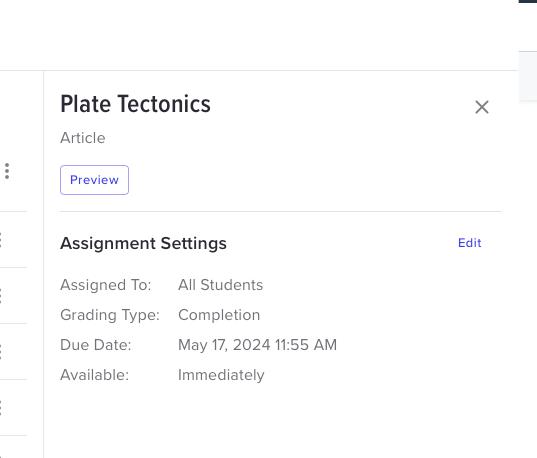Image resolution: width=537 pixels, height=458 pixels.
Task: Edit the Assignment Settings
Action: pyautogui.click(x=470, y=243)
